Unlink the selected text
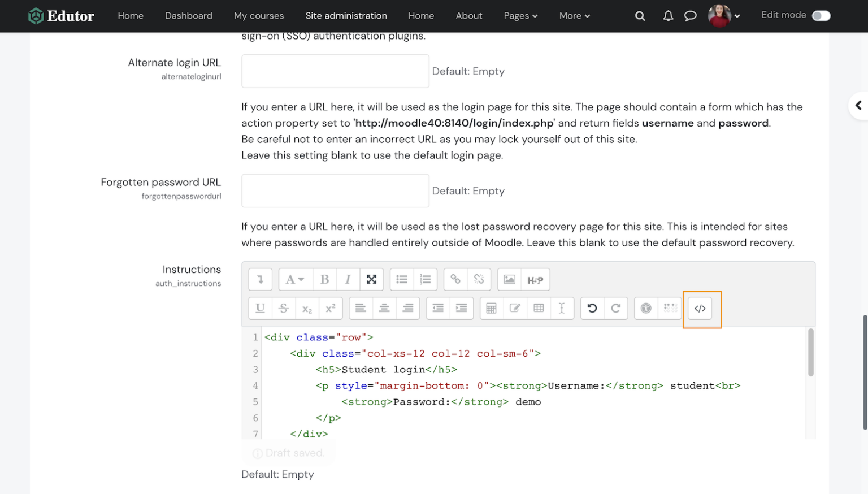The height and width of the screenshot is (494, 868). tap(479, 279)
